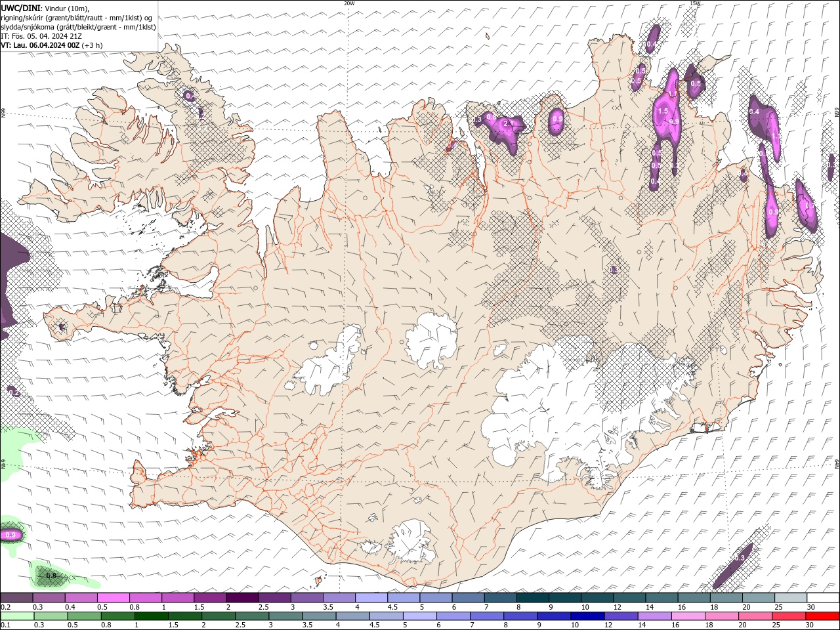
Task: Click the bright pink 0.5 swatch in snow scale
Action: (x=113, y=598)
